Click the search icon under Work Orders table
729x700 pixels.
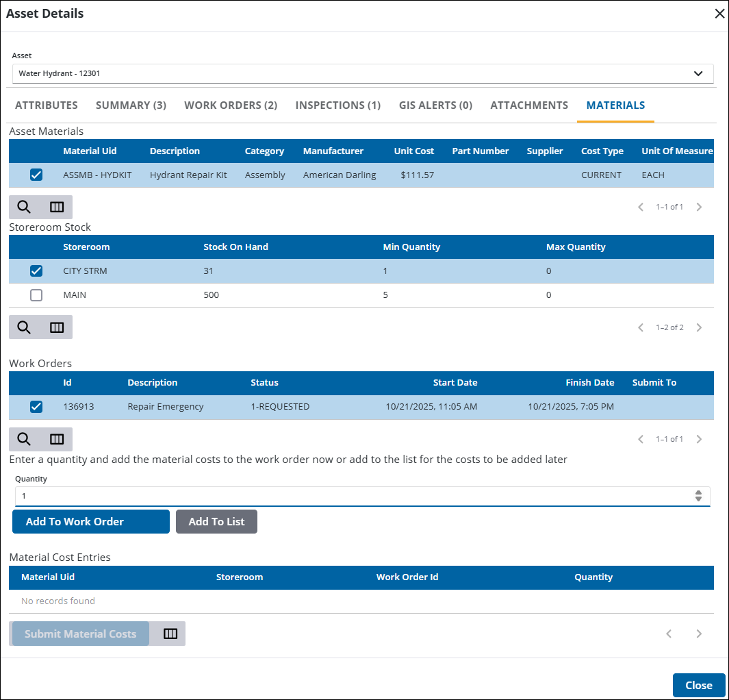24,439
